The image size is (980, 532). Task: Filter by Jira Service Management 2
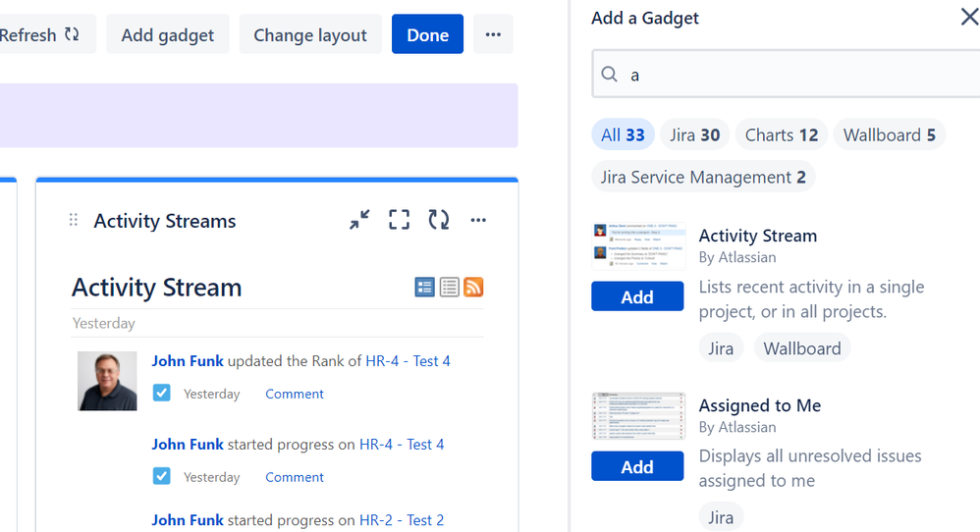tap(703, 178)
